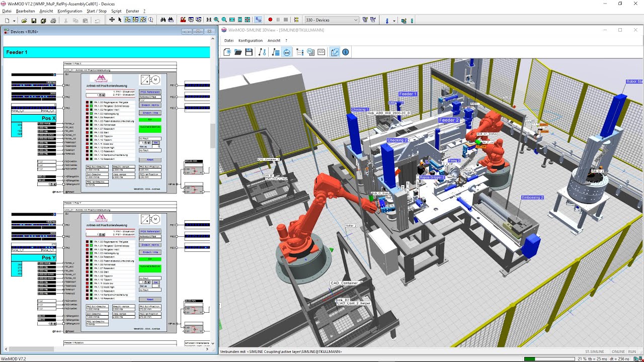Click the connection list icon in 3DView toolbar

coord(276,52)
